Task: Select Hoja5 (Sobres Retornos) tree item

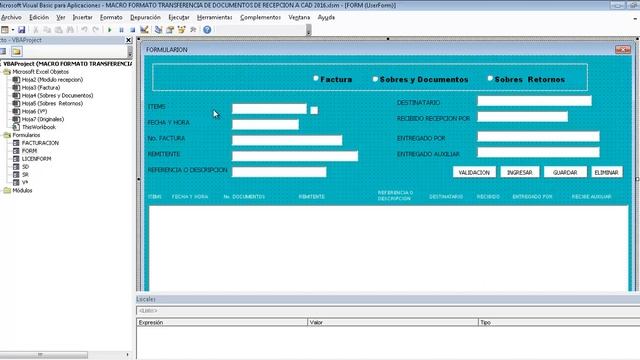Action: (52, 103)
